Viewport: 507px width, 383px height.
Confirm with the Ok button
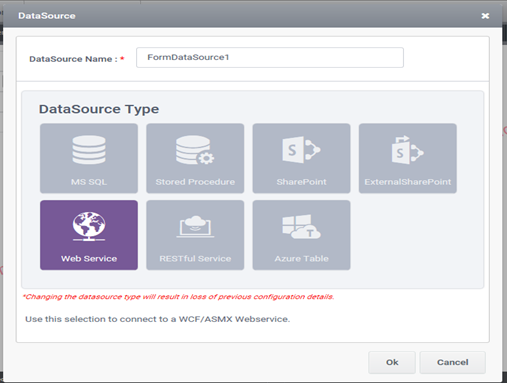tap(392, 362)
